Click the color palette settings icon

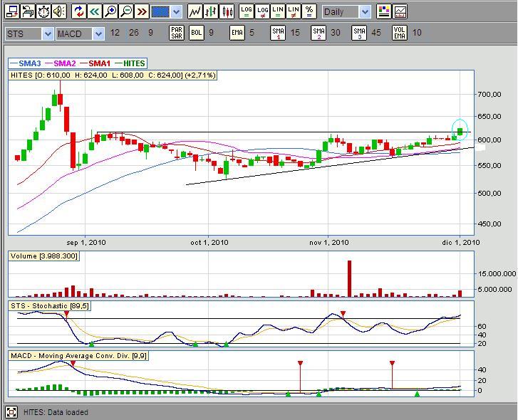coord(384,12)
